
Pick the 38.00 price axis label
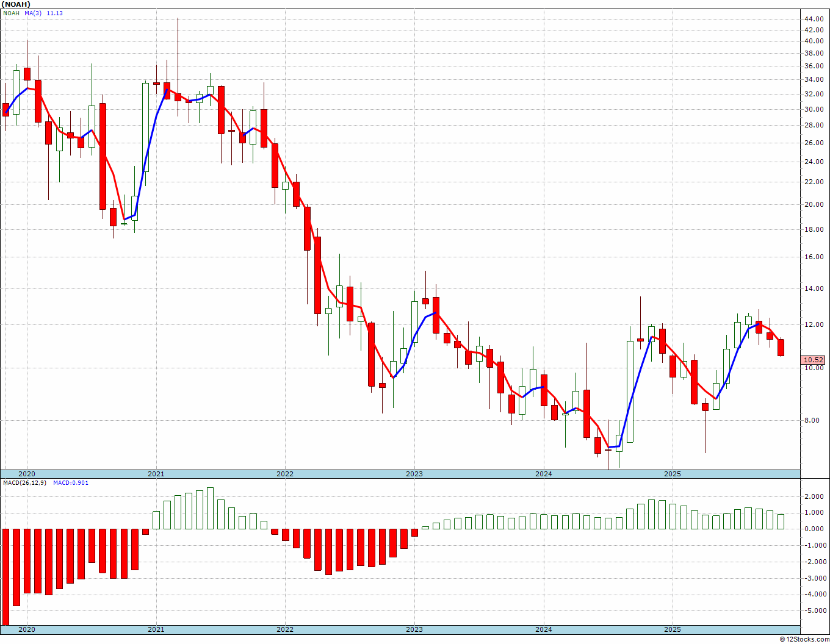point(814,53)
